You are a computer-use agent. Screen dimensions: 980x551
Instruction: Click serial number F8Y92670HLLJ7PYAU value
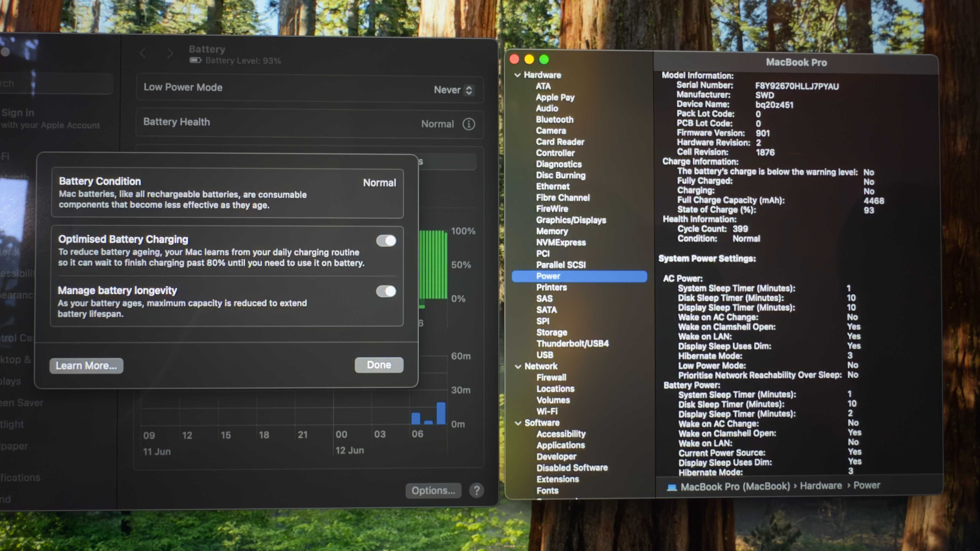coord(797,86)
